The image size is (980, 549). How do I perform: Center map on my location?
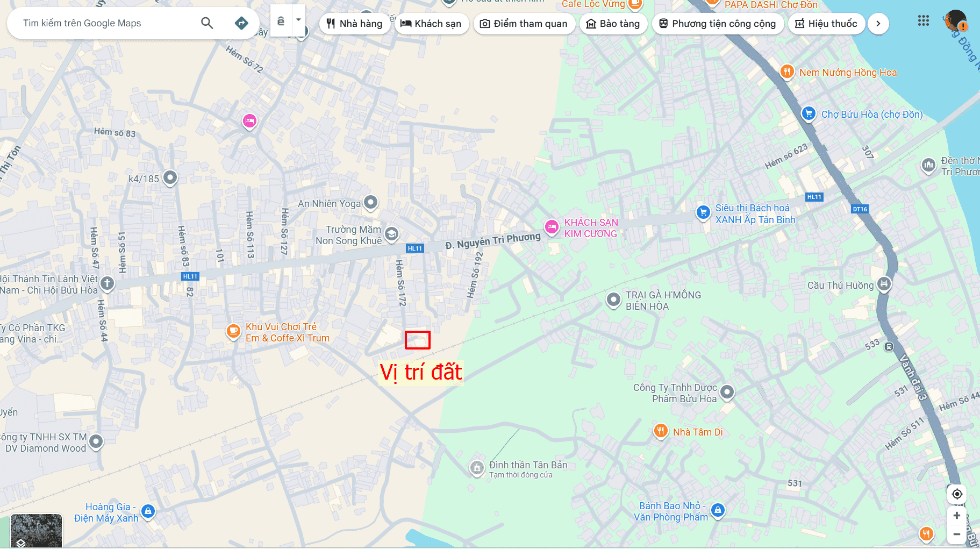click(x=956, y=494)
